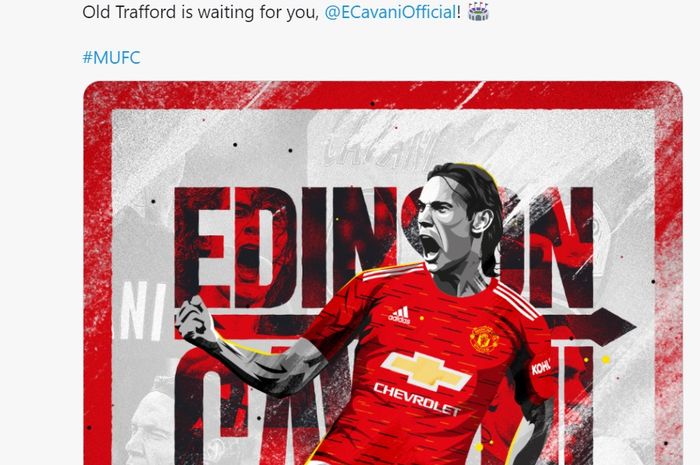Viewport: 700px width, 465px height.
Task: Click the player's clenched fist
Action: tap(194, 319)
